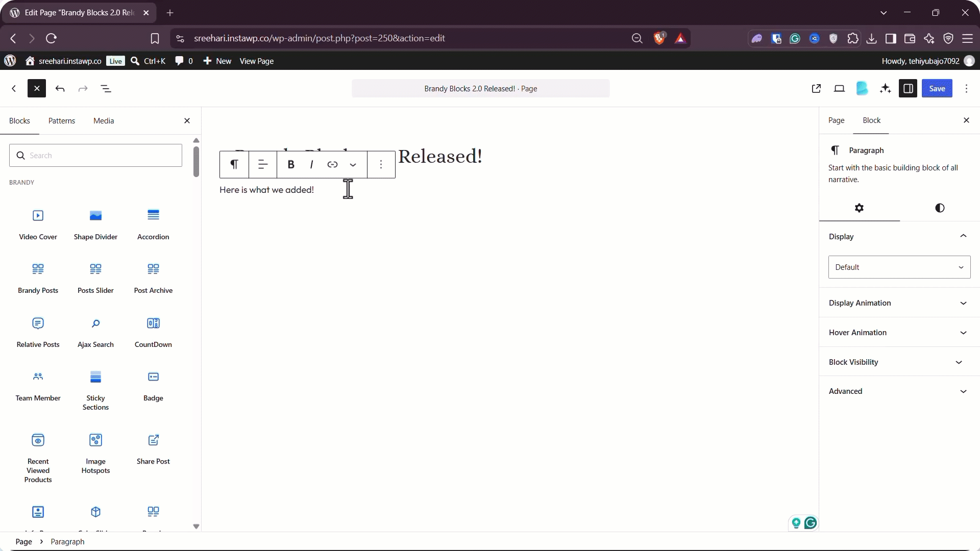Open comments in admin bar
980x551 pixels.
coord(184,61)
